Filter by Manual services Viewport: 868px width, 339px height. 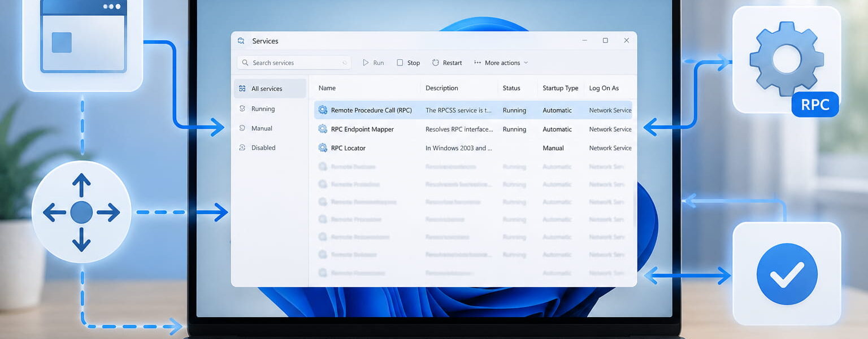click(270, 128)
